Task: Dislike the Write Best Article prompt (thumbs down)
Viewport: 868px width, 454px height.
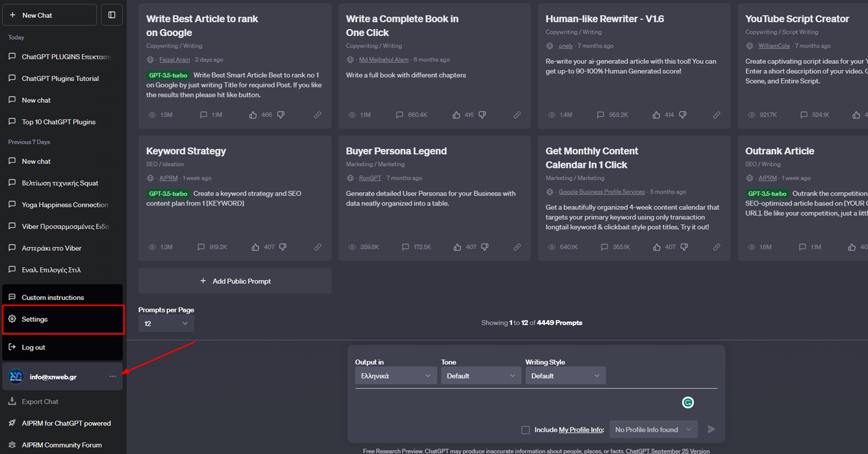Action: 281,115
